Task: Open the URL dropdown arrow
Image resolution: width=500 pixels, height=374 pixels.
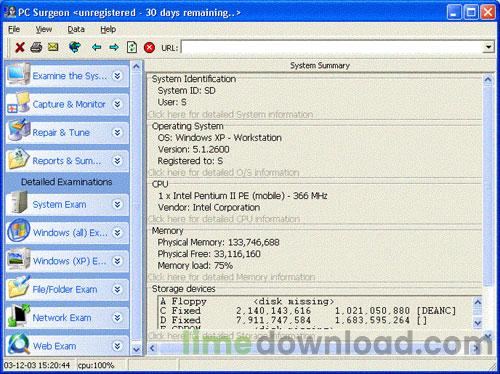Action: click(489, 47)
